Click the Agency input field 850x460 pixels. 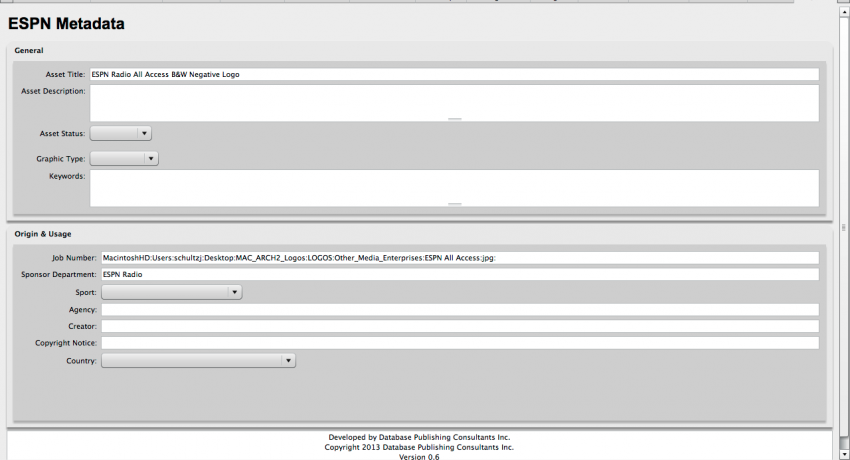pos(460,310)
